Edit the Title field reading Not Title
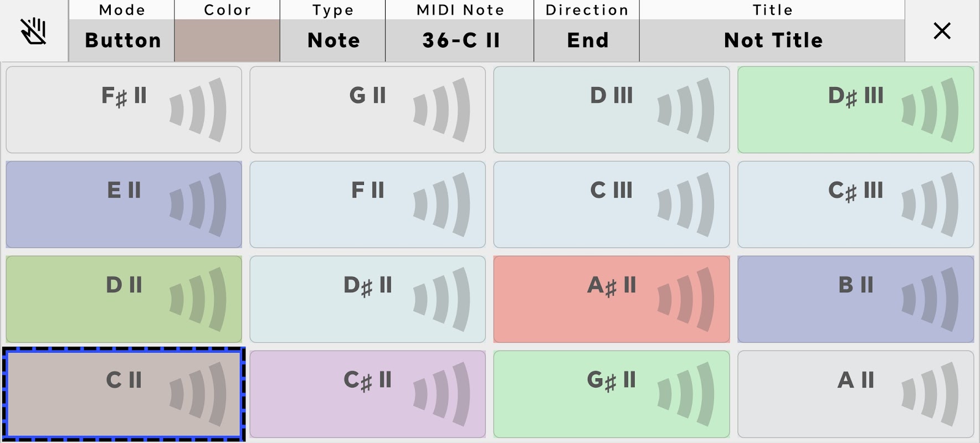Screen dimensions: 980x443 click(x=772, y=40)
